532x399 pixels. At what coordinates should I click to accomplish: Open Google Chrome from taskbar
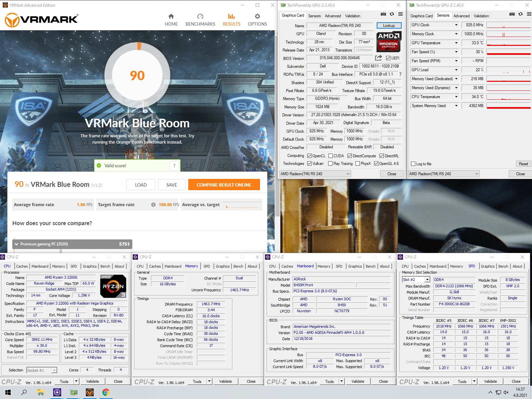106,392
